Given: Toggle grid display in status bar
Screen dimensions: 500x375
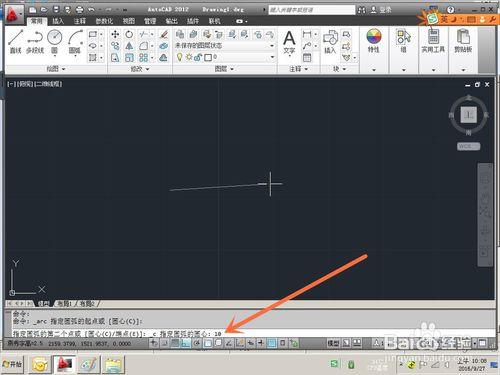Looking at the screenshot, I should (x=175, y=343).
